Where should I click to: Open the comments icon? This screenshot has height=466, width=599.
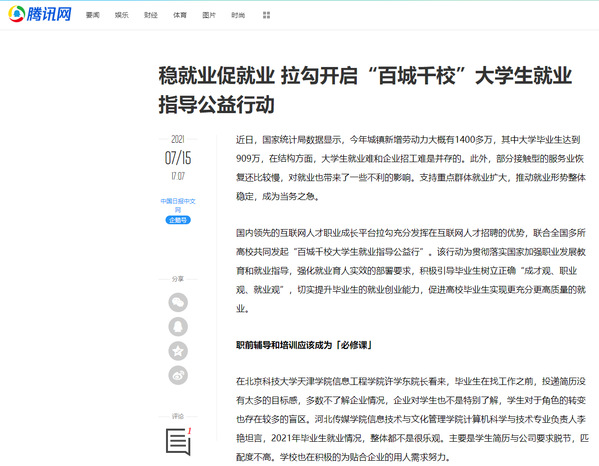pyautogui.click(x=178, y=442)
